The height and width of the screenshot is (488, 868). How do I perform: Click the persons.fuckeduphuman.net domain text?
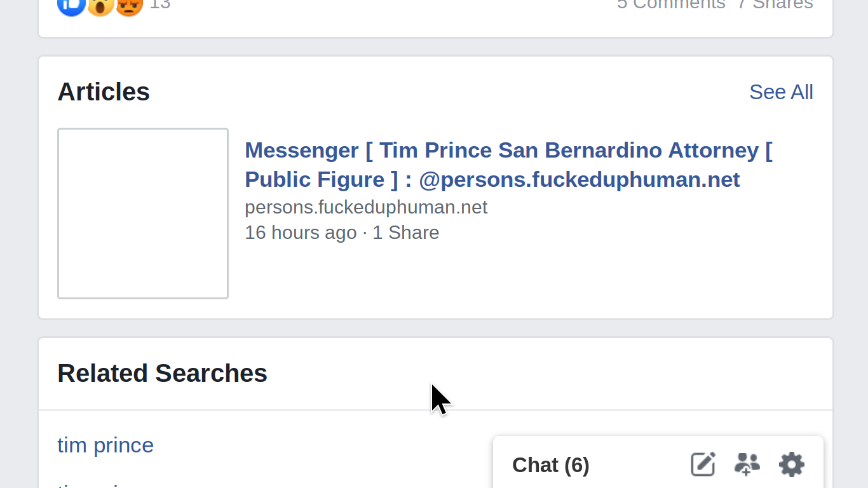tap(366, 207)
